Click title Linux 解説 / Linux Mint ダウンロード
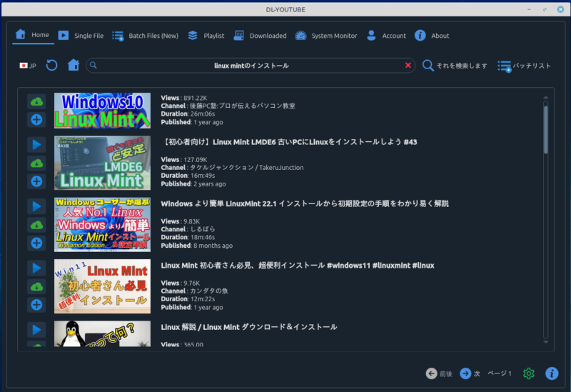 [x=249, y=327]
